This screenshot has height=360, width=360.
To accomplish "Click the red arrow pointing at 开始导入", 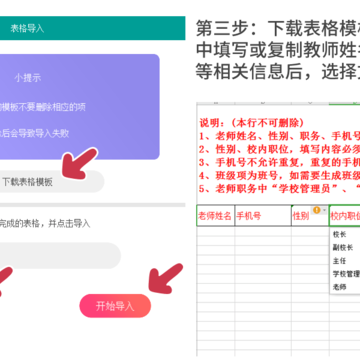I will point(165,279).
